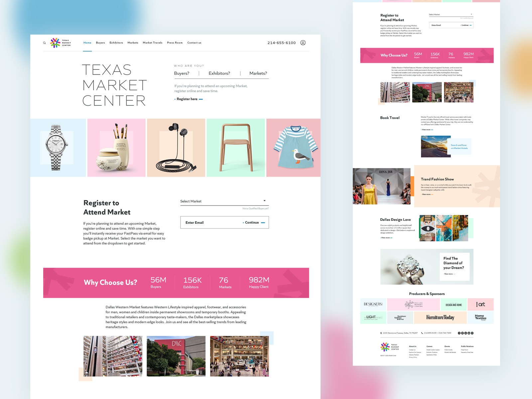Select the Buyers? option under Who Are You
Screen dimensions: 532x399
[182, 73]
